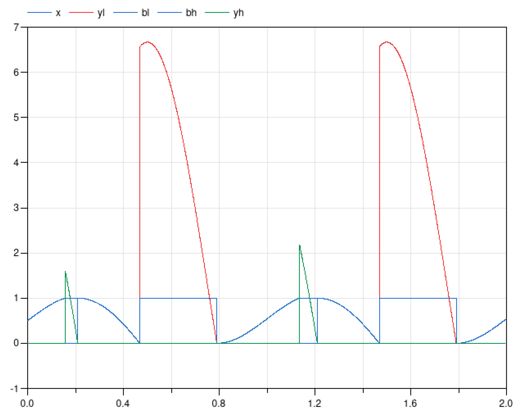
Task: Click the "yh" legend label
Action: (x=238, y=13)
